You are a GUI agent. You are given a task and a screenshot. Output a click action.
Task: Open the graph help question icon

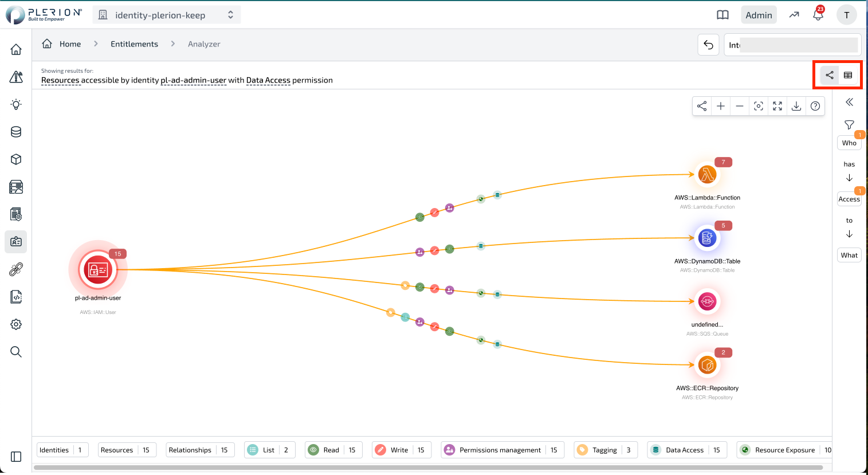point(815,106)
